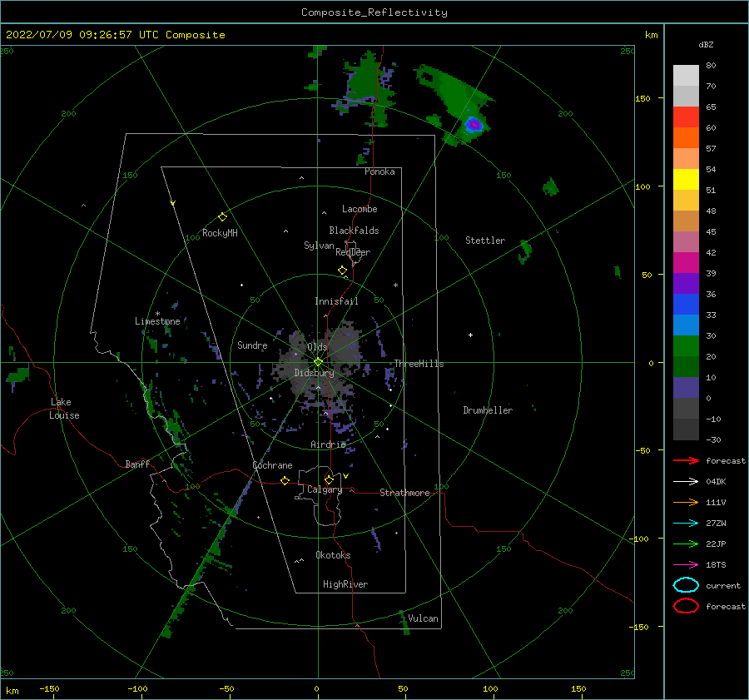Viewport: 749px width, 700px height.
Task: Click the Blackfalds label
Action: click(354, 231)
